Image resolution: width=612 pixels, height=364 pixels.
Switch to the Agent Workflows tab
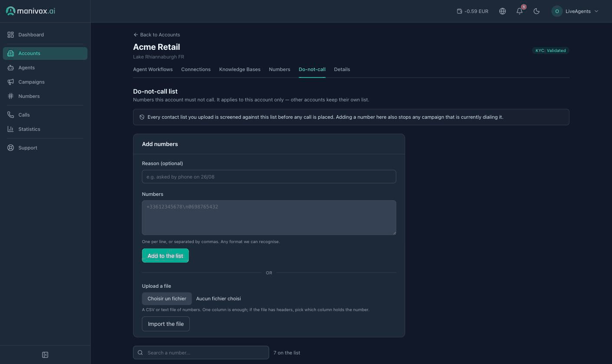(x=153, y=69)
